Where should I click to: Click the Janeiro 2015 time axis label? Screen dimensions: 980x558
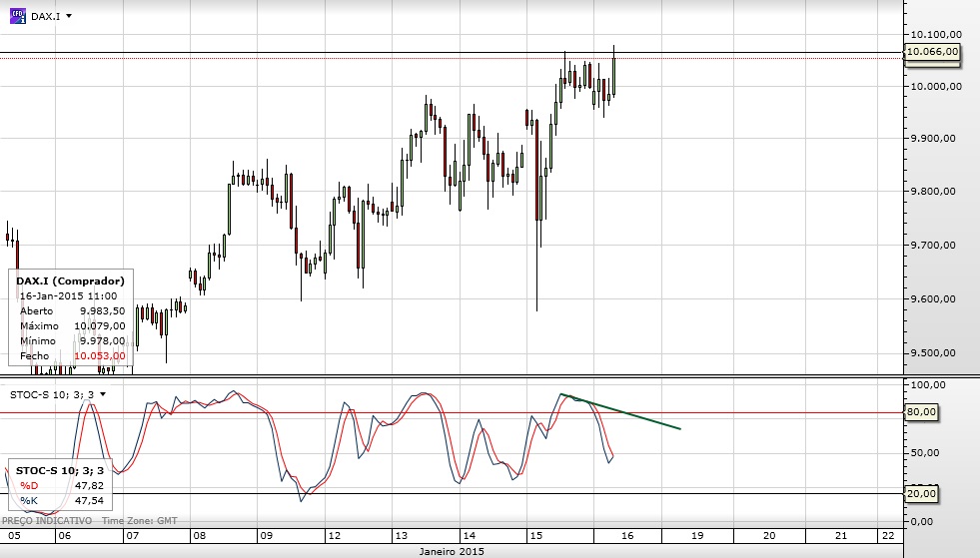tap(452, 551)
